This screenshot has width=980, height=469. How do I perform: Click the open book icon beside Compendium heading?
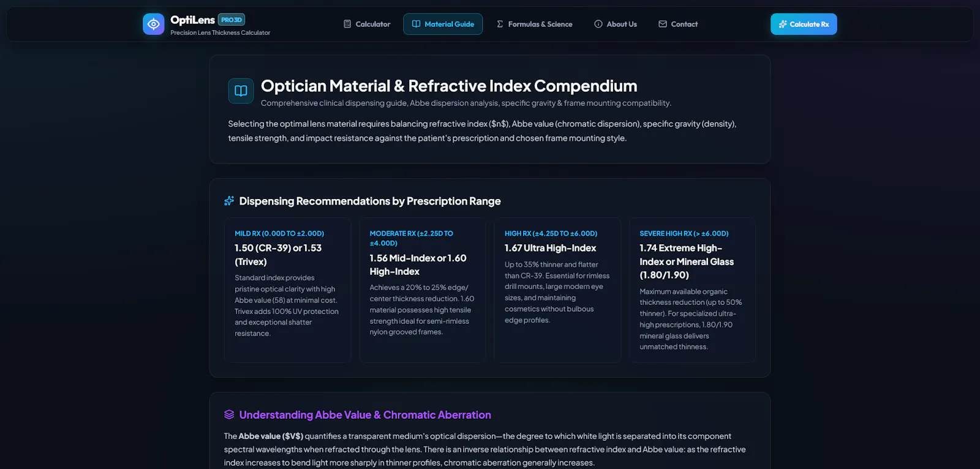tap(241, 91)
